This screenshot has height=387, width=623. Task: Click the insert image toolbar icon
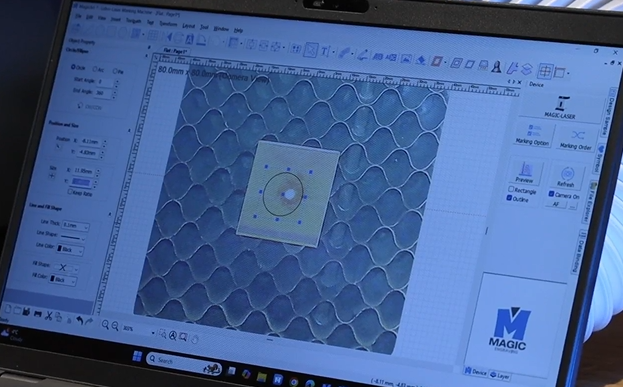tap(405, 59)
